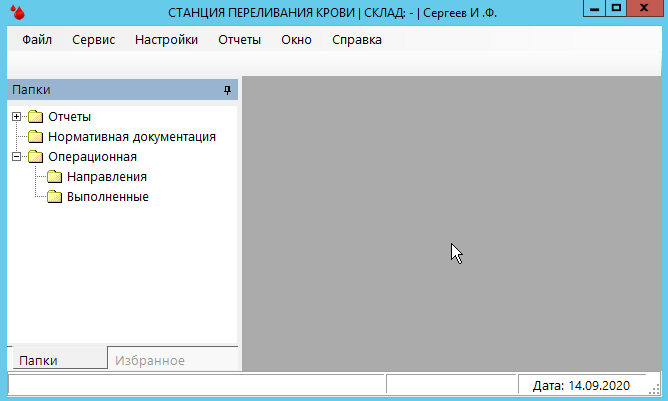Open the Направления subfolder icon

tap(55, 177)
